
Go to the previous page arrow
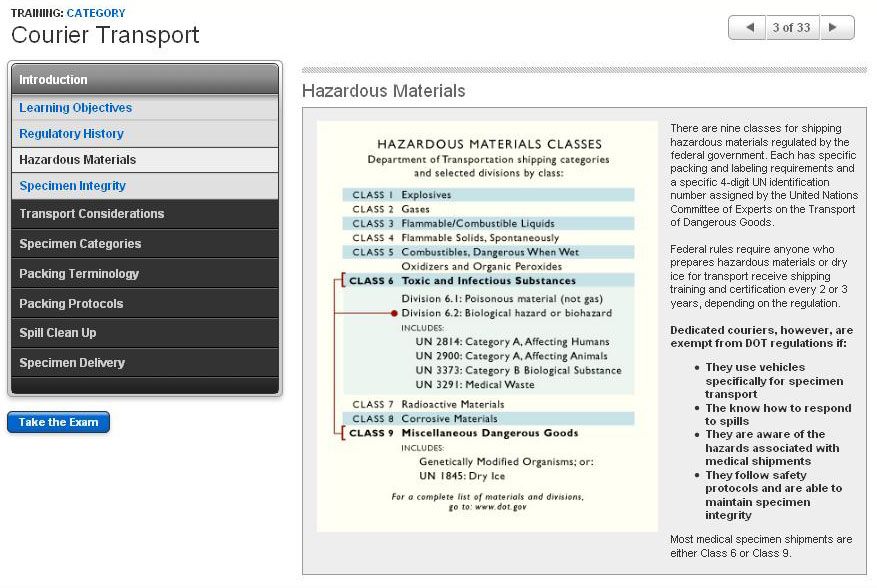click(747, 28)
